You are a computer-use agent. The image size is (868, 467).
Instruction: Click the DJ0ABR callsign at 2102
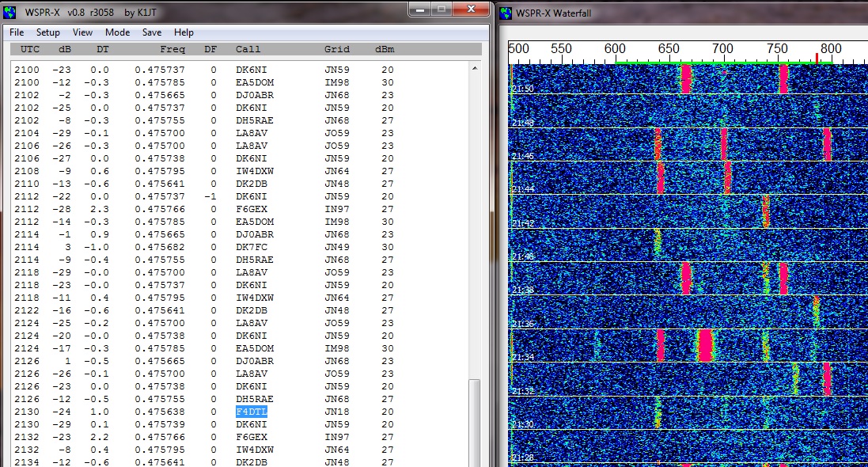(x=255, y=95)
